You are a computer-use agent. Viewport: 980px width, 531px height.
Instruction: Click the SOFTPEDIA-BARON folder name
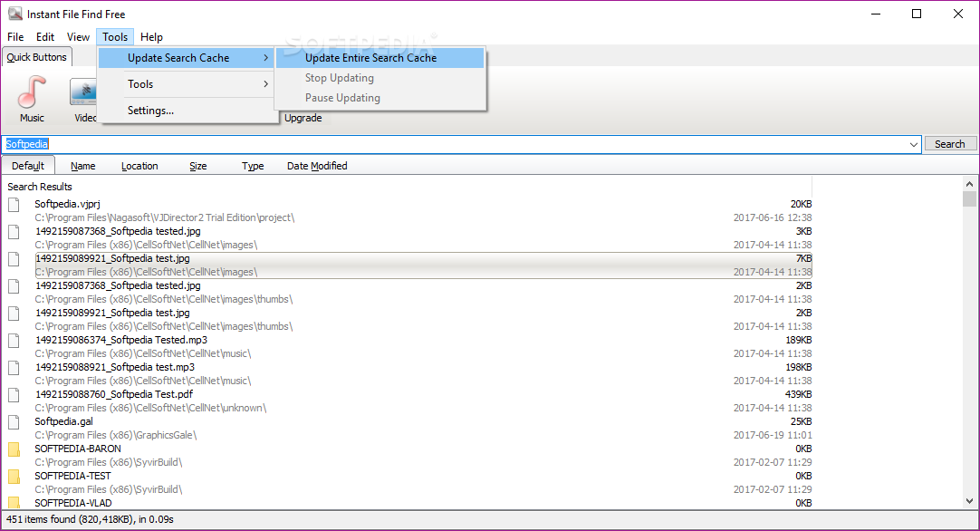(x=78, y=449)
